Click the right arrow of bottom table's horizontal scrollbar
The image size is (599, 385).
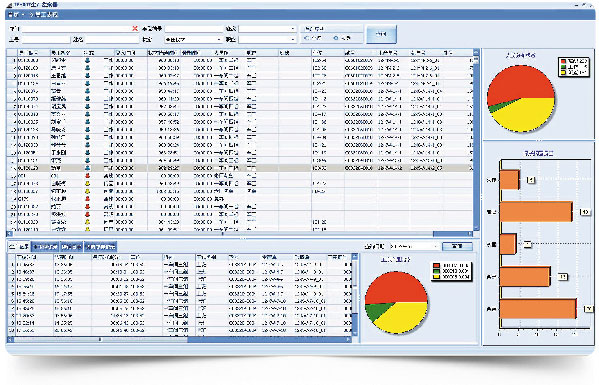pos(348,339)
